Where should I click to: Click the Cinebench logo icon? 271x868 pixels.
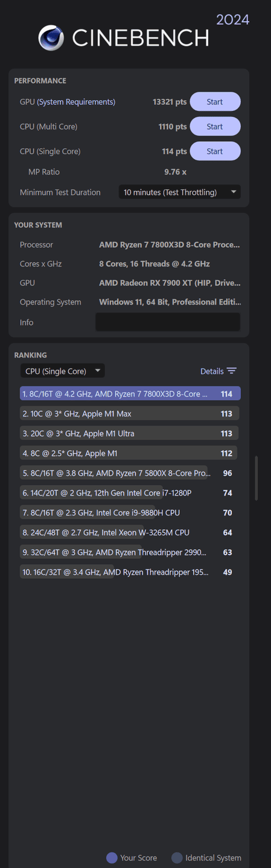point(51,38)
